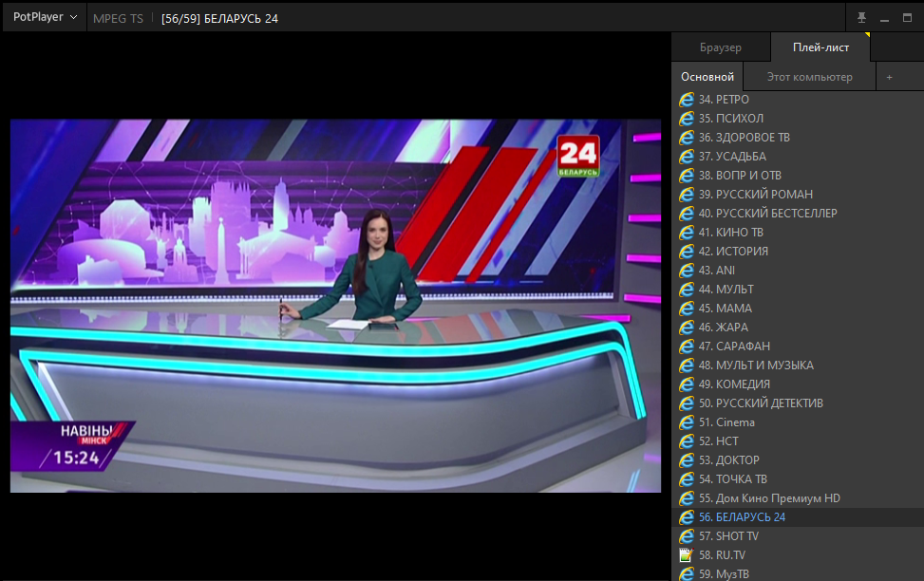The height and width of the screenshot is (581, 924).
Task: Click the IE icon beside 59. МузТВ
Action: (686, 573)
